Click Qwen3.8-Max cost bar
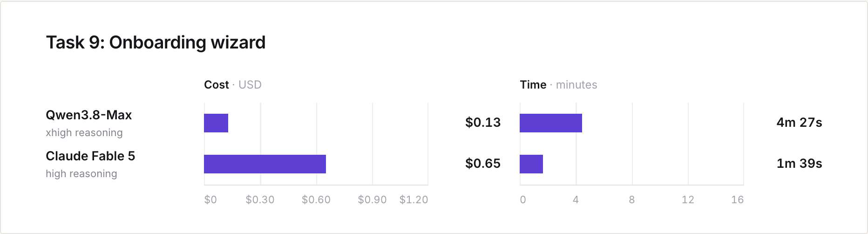 click(x=216, y=123)
